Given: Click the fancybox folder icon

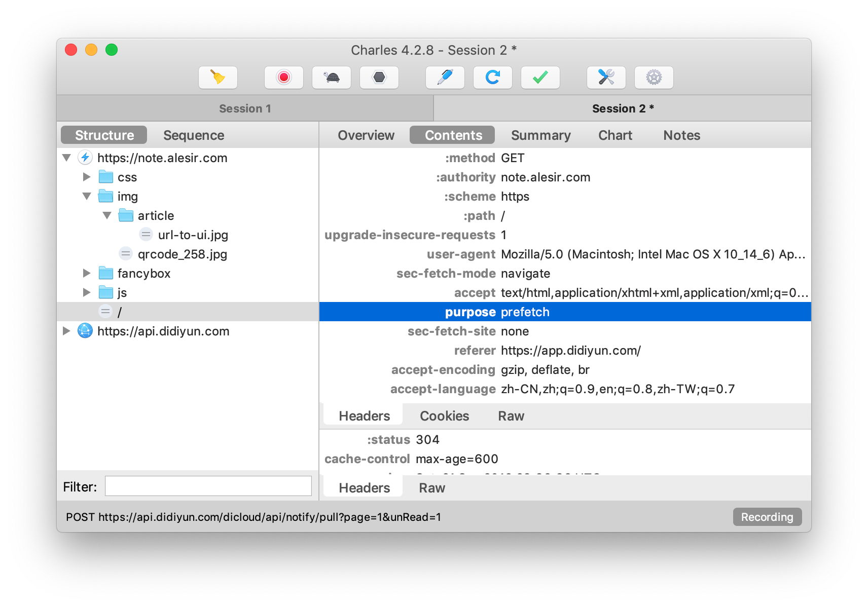Looking at the screenshot, I should [x=106, y=273].
